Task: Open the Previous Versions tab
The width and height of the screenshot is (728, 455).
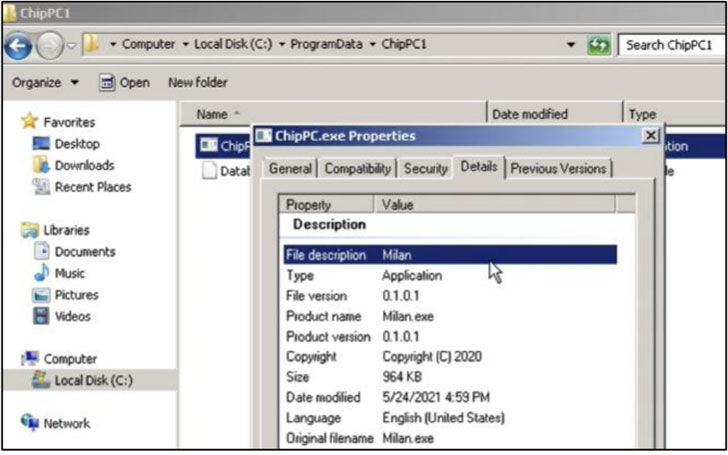Action: click(558, 168)
